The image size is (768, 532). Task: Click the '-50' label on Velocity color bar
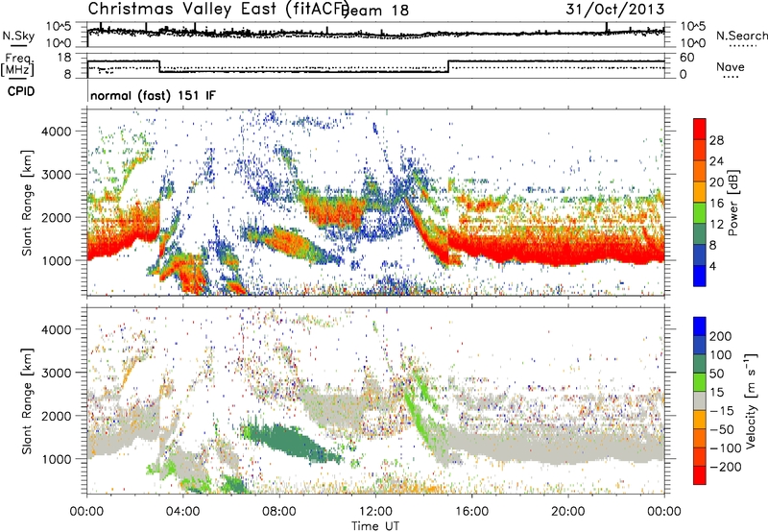(722, 429)
